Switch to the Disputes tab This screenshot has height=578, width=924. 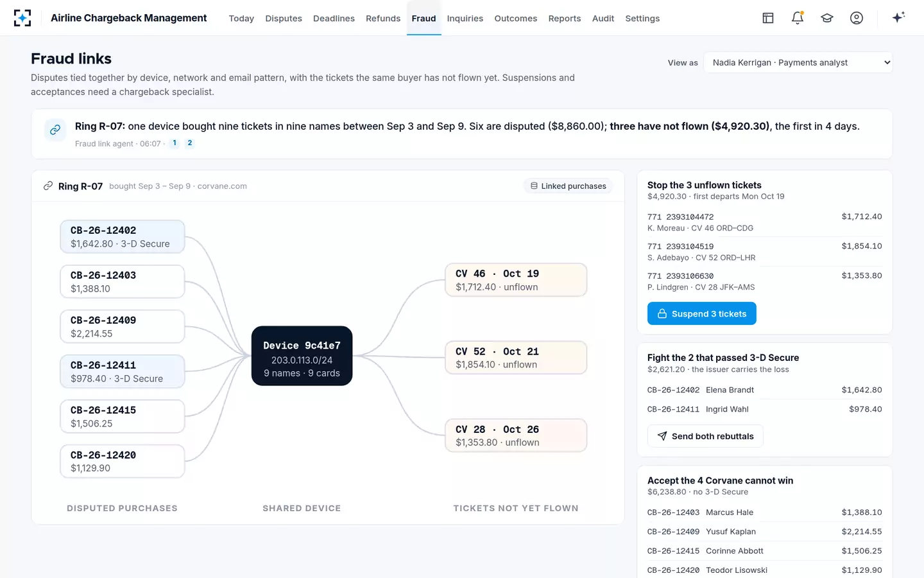pyautogui.click(x=284, y=18)
